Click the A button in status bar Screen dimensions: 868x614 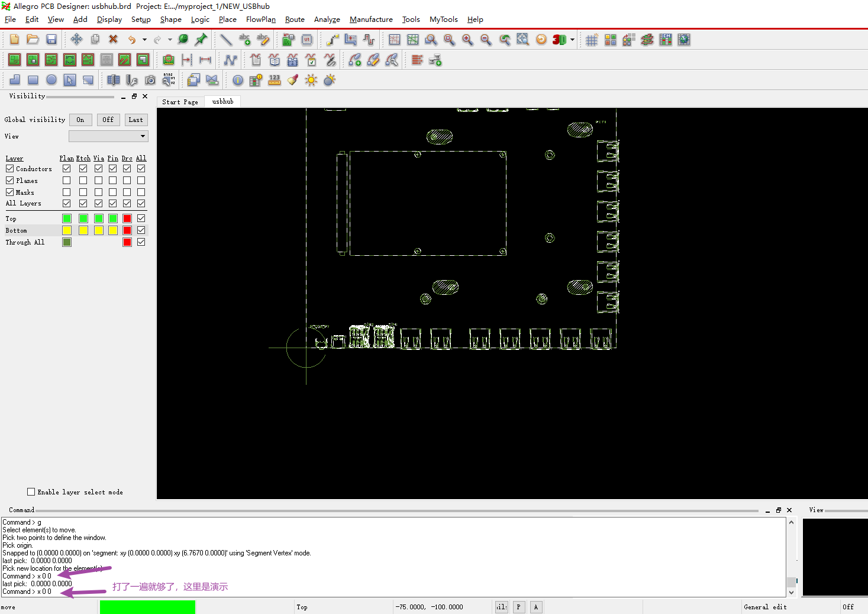coord(536,607)
